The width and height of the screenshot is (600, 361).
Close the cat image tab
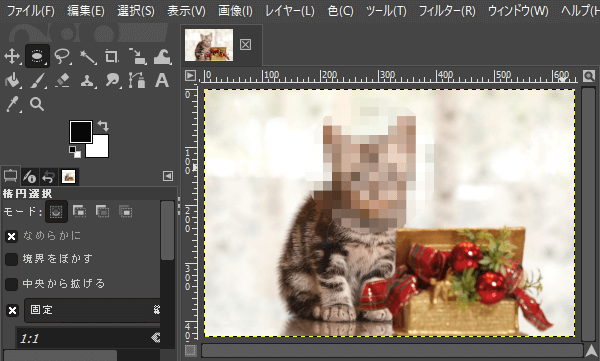pos(245,45)
